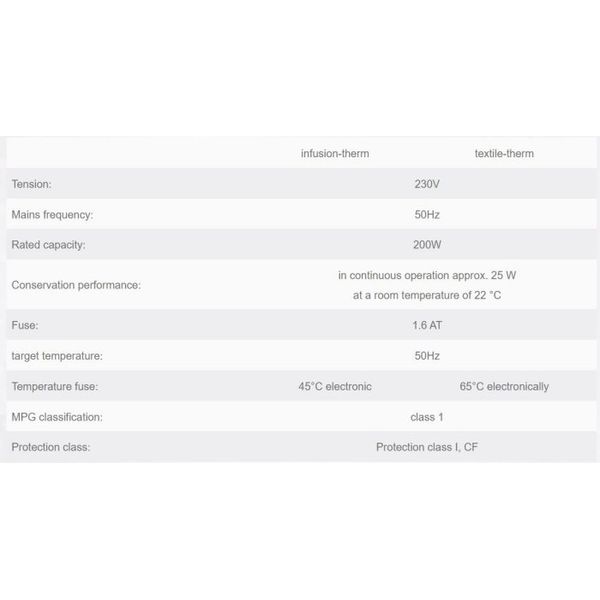Click the 1.6 AT fuse value
This screenshot has width=600, height=600.
coord(427,326)
